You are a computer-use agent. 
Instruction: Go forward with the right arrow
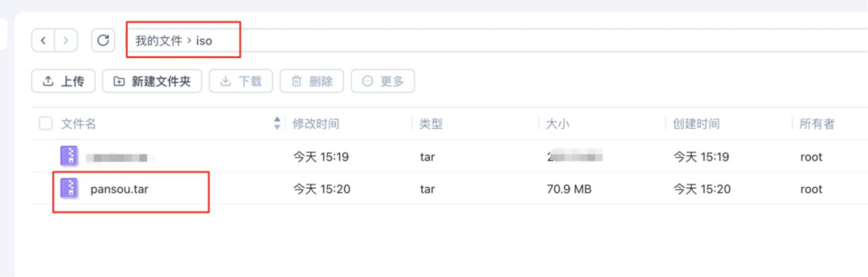[66, 40]
